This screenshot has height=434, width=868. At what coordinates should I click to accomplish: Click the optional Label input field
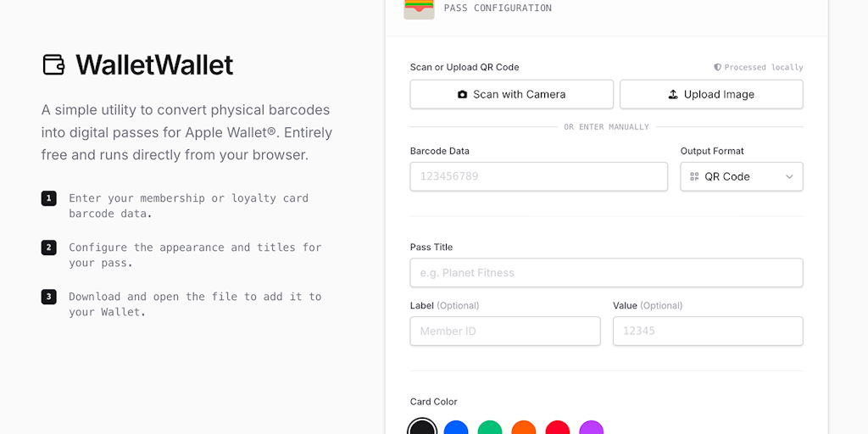click(504, 331)
